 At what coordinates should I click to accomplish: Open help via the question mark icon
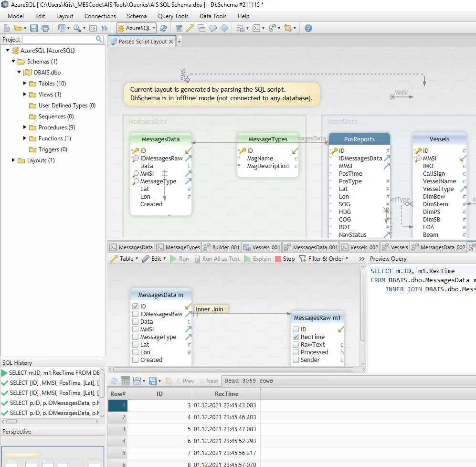click(x=308, y=28)
